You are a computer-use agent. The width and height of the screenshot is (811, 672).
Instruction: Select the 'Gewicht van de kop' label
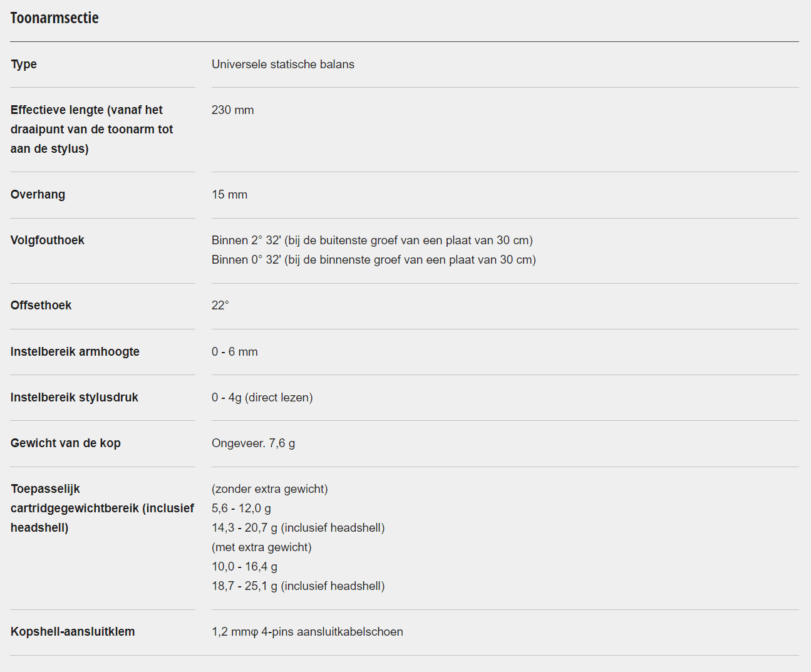point(66,443)
